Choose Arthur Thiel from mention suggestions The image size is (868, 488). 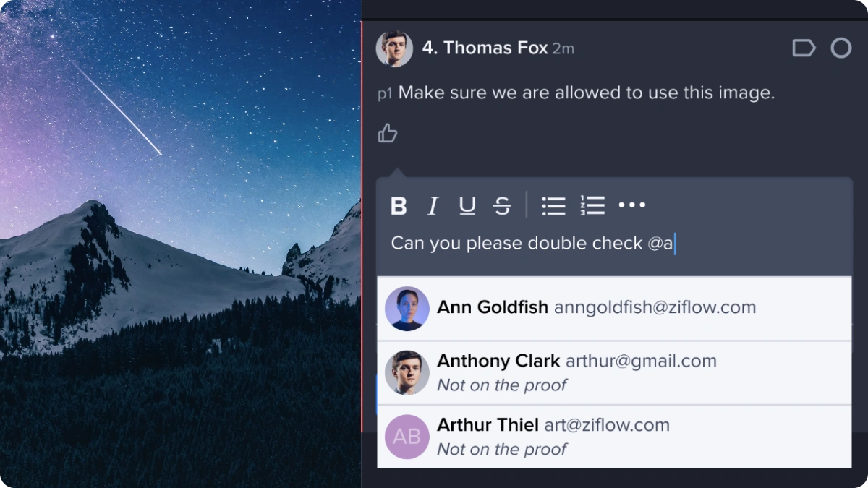613,437
